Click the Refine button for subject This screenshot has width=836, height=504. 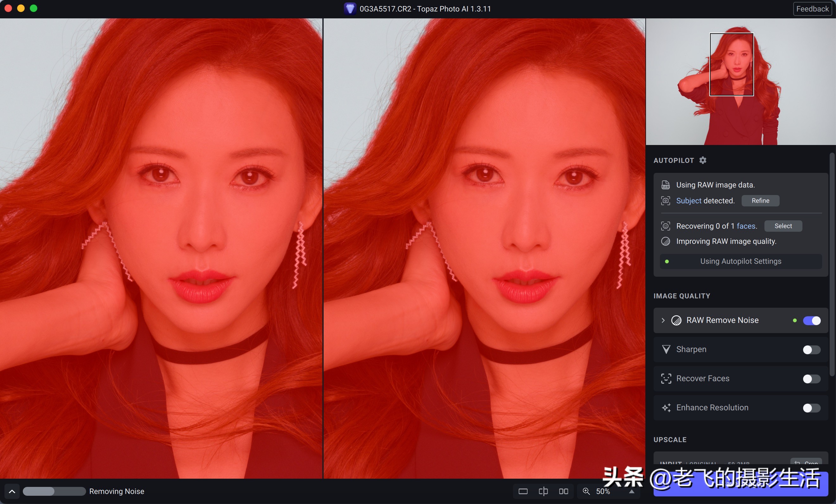[x=760, y=200]
